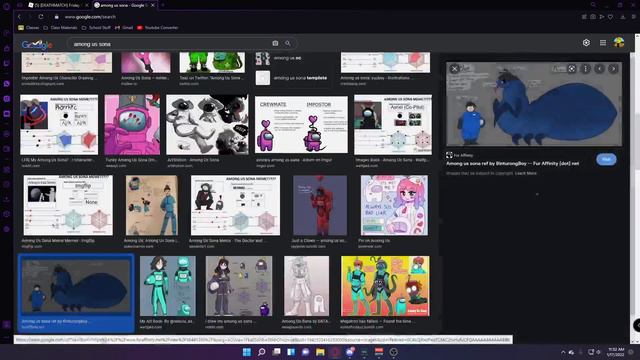Image resolution: width=640 pixels, height=360 pixels.
Task: Click the Twitch icon in browser sidebar
Action: click(x=7, y=63)
